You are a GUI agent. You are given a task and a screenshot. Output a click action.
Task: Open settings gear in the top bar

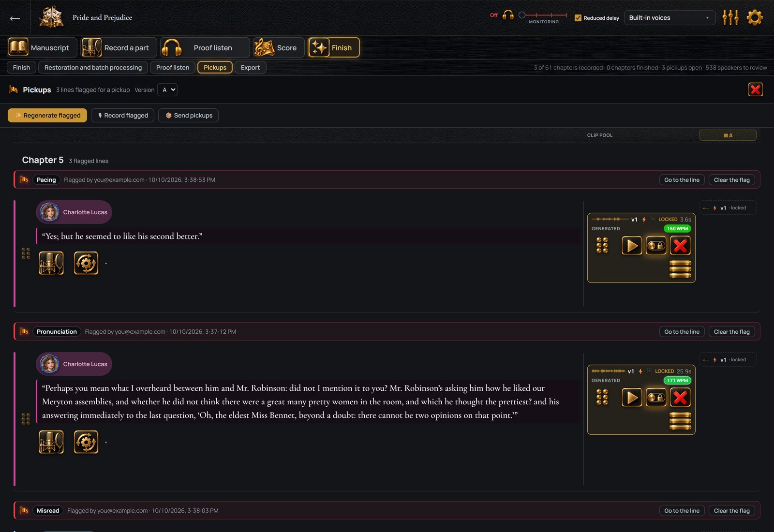click(754, 17)
